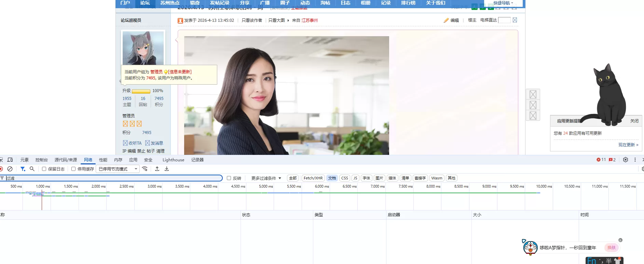Expand the 快捷导航 menu
The height and width of the screenshot is (264, 644).
[503, 3]
